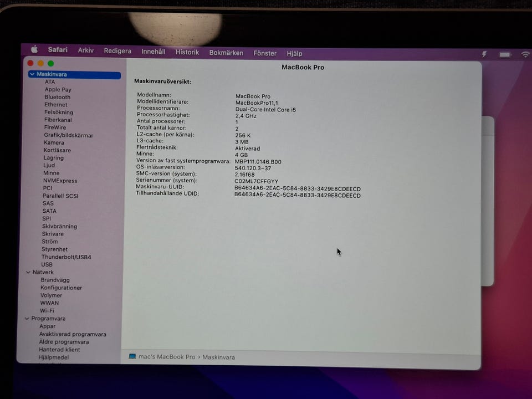Image resolution: width=532 pixels, height=399 pixels.
Task: Select Brandvägg in the sidebar
Action: [x=55, y=280]
